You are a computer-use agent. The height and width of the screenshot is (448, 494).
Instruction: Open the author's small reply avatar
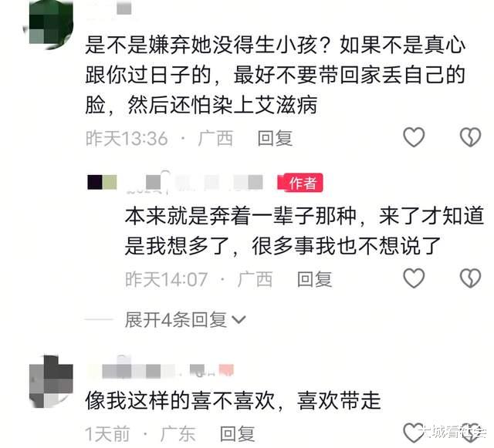[x=102, y=182]
